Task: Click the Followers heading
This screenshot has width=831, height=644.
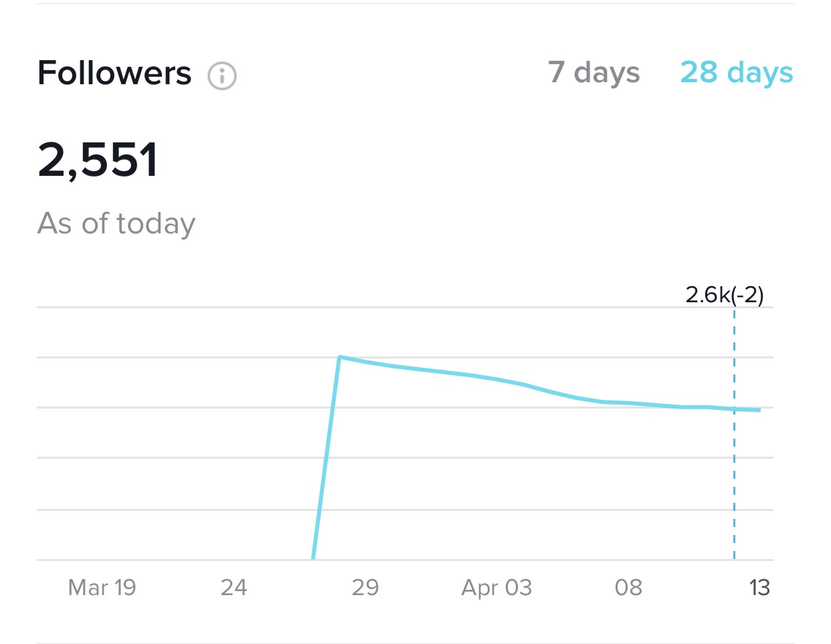Action: (114, 73)
